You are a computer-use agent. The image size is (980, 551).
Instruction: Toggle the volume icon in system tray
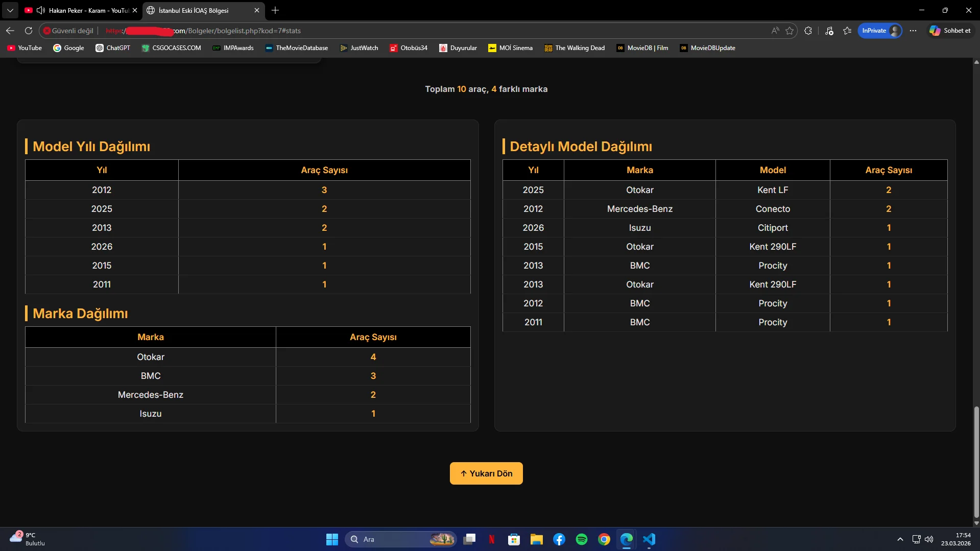click(x=929, y=539)
